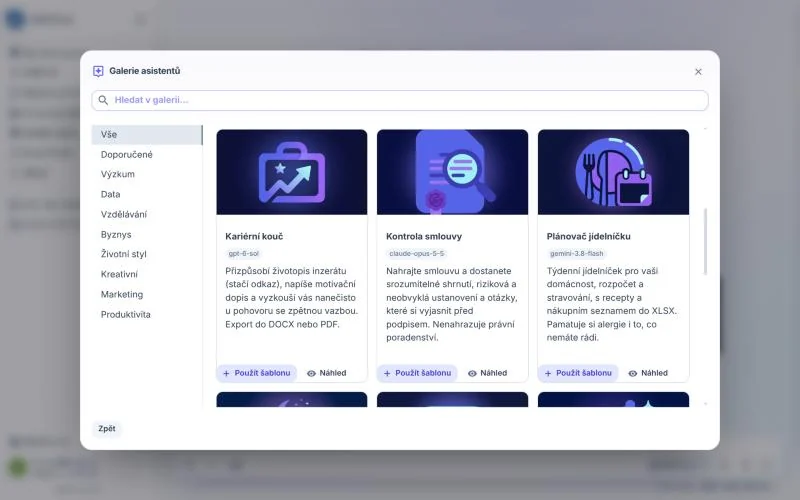Image resolution: width=800 pixels, height=500 pixels.
Task: Click the plus icon on Plánovač jídelníčku button
Action: tap(548, 373)
